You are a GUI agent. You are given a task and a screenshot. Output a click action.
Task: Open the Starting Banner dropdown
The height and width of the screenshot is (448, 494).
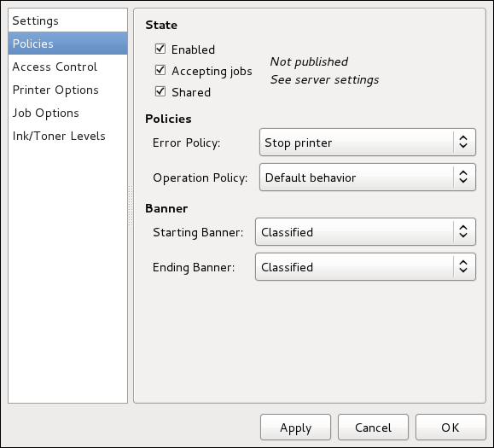point(365,231)
